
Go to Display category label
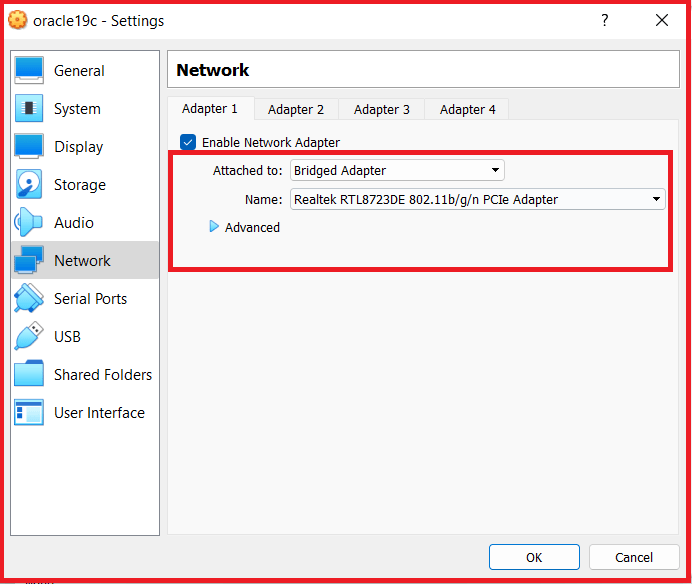click(x=79, y=147)
